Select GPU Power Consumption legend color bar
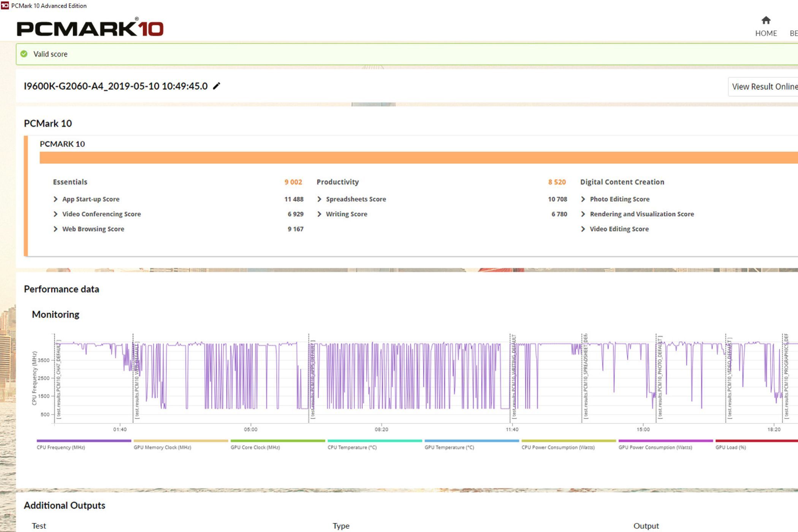This screenshot has height=532, width=798. (665, 441)
